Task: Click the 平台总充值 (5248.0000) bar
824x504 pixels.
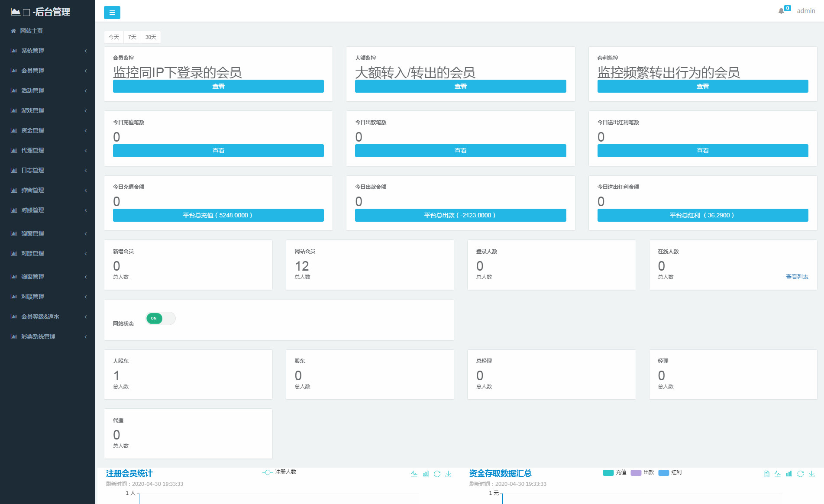Action: point(218,215)
